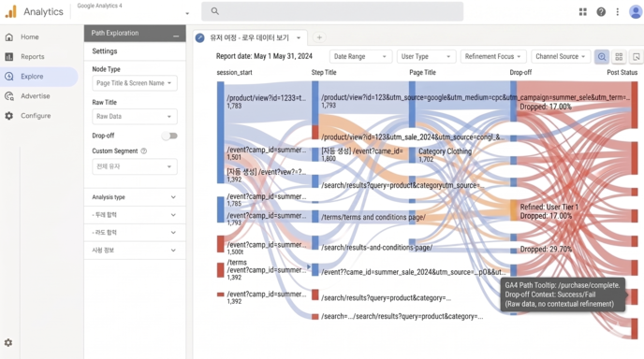Open the Custom Segment 전체 유저 dropdown

point(135,166)
